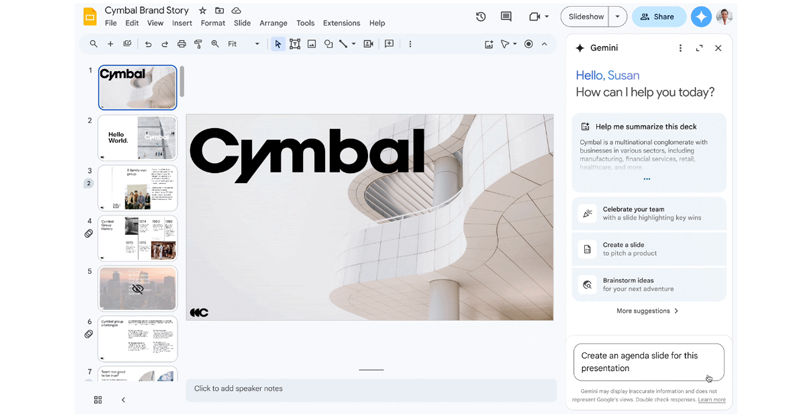This screenshot has width=806, height=416.
Task: Toggle the select arrow cursor tool
Action: (278, 44)
